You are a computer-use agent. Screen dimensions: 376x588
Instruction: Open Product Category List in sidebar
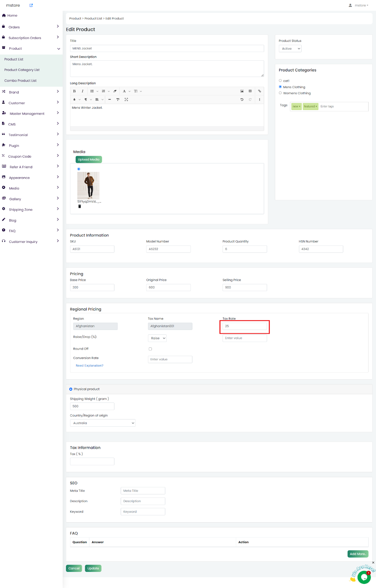(22, 70)
